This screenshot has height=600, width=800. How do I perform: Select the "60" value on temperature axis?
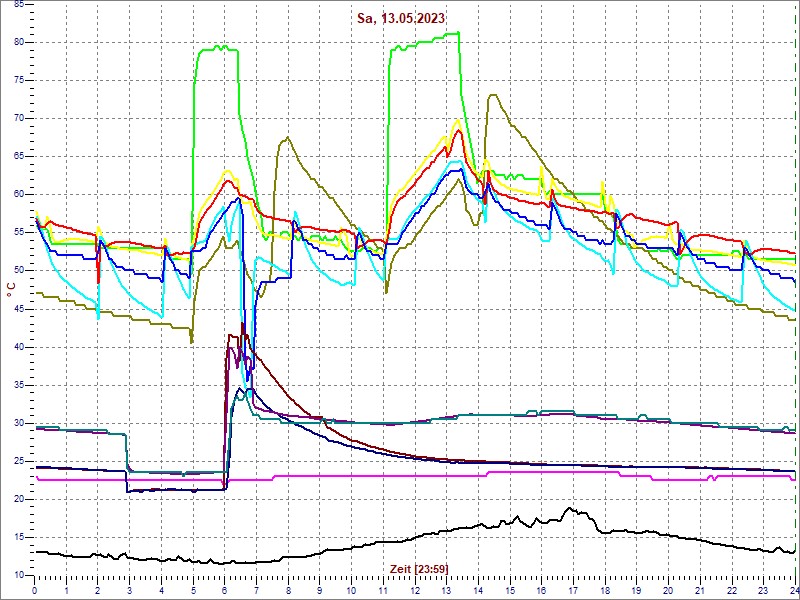(x=19, y=195)
